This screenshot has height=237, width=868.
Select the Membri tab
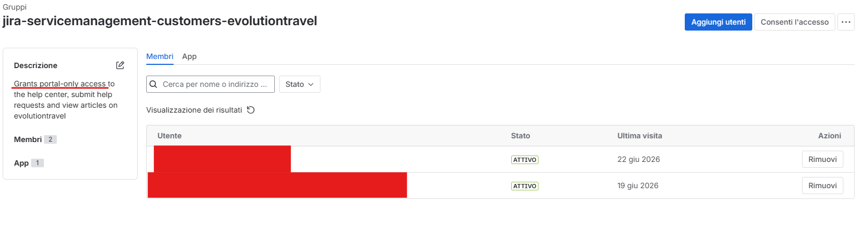pyautogui.click(x=160, y=56)
